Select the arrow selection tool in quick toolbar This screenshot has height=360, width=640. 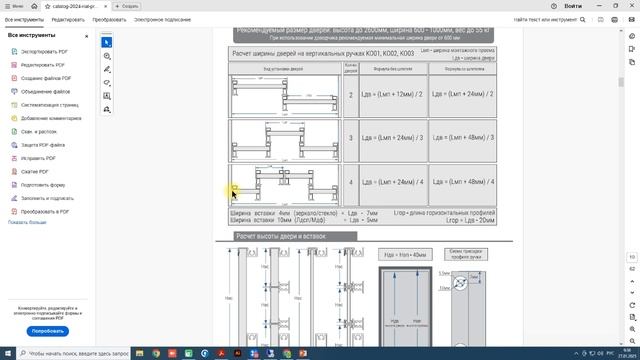pyautogui.click(x=107, y=42)
